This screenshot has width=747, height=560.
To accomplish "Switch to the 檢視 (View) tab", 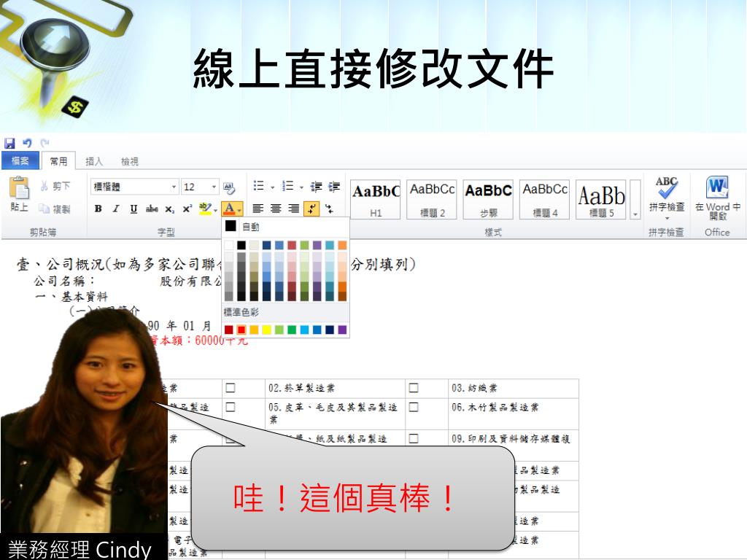I will 130,162.
